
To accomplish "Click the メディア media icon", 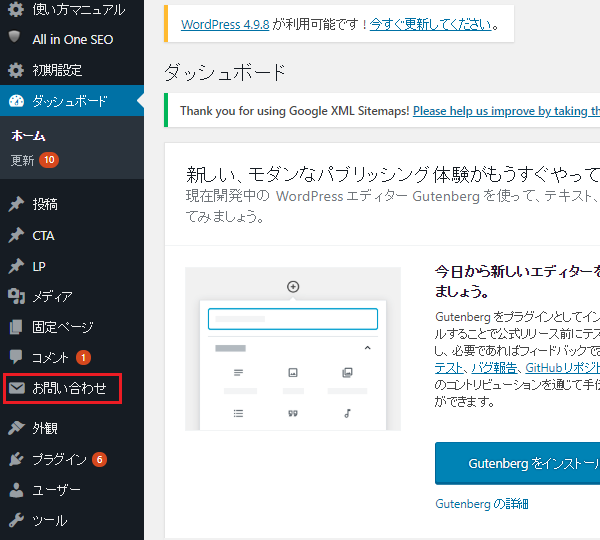I will click(x=16, y=296).
